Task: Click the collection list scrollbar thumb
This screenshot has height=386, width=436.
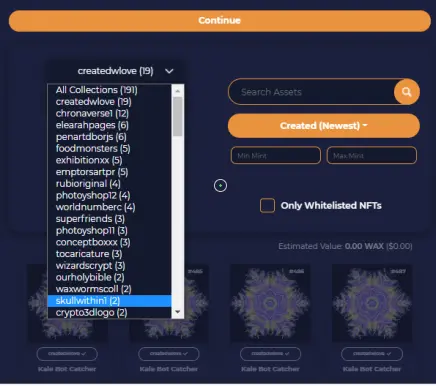Action: pyautogui.click(x=178, y=117)
